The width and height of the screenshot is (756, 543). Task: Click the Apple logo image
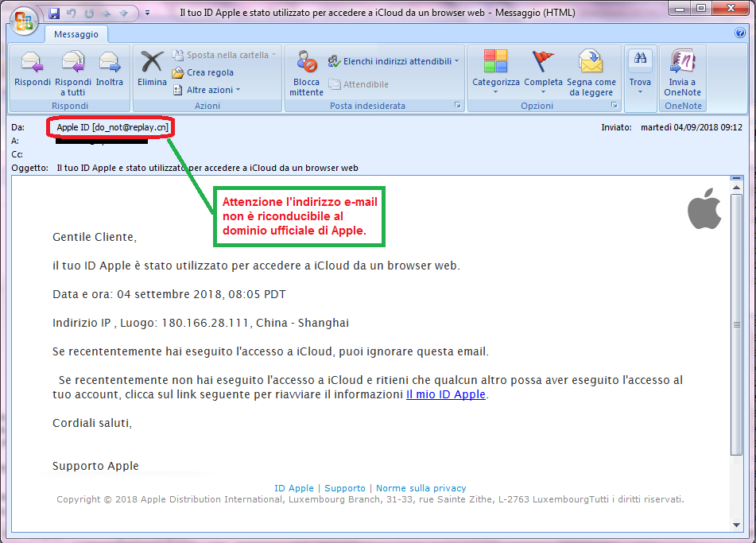[x=704, y=209]
